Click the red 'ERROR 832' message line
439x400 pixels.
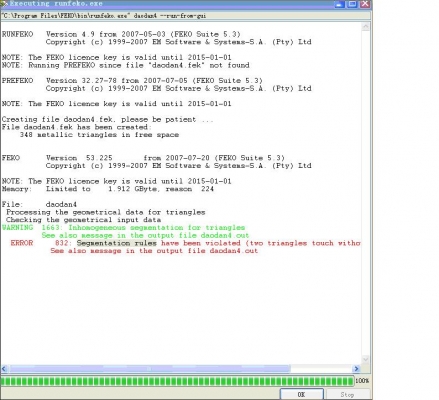[x=185, y=243]
